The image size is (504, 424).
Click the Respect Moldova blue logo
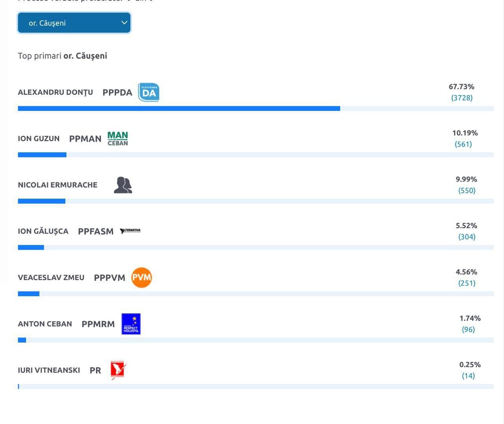(x=131, y=324)
